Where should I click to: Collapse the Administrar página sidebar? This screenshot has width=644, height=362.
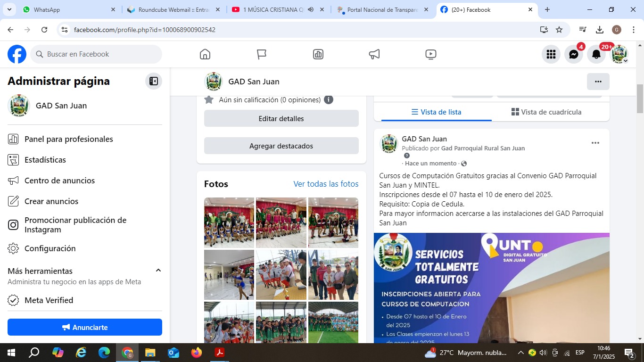[153, 81]
